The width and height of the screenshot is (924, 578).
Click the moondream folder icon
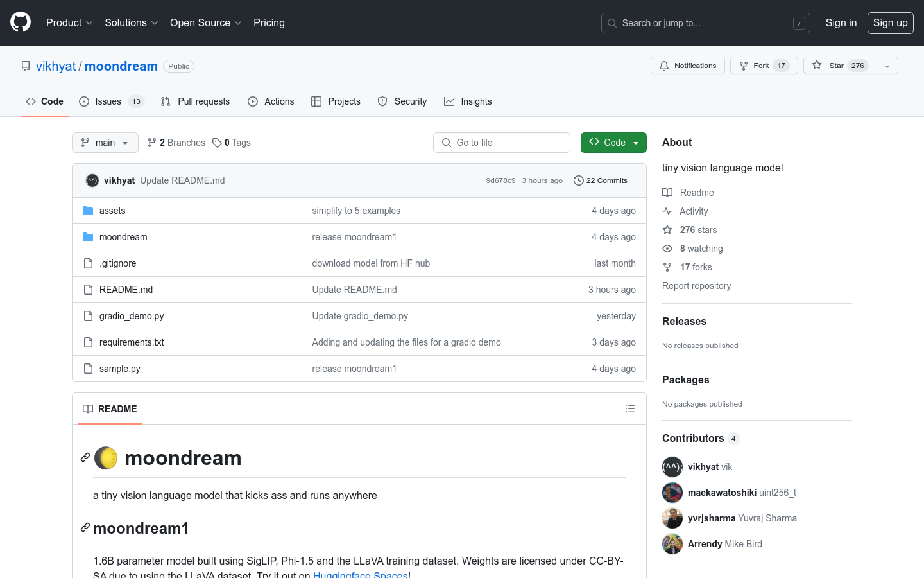point(88,237)
